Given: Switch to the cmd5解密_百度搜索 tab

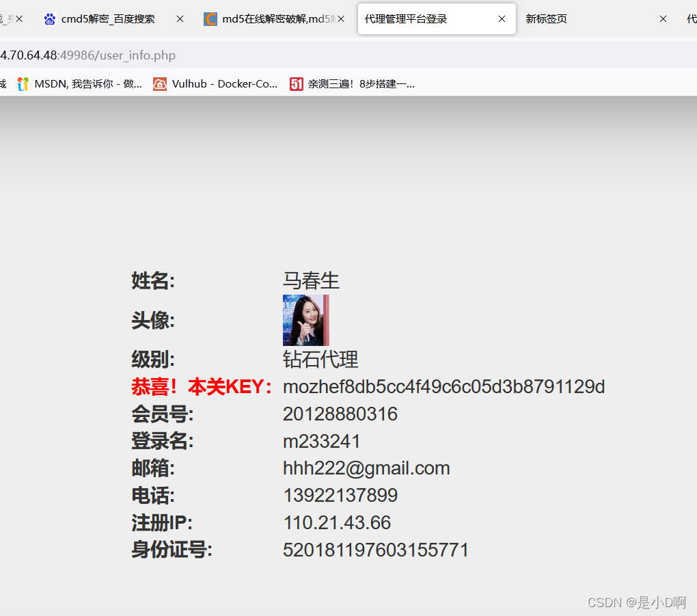Looking at the screenshot, I should [x=113, y=19].
